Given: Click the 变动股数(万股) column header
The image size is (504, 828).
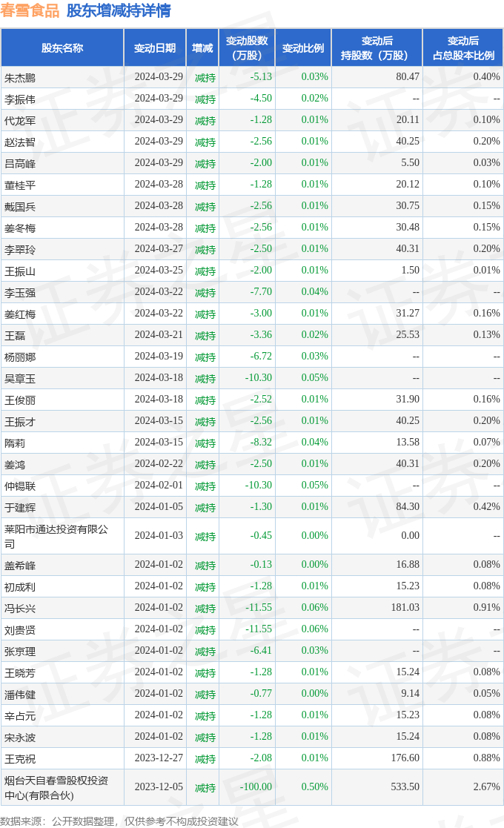Looking at the screenshot, I should click(x=247, y=48).
